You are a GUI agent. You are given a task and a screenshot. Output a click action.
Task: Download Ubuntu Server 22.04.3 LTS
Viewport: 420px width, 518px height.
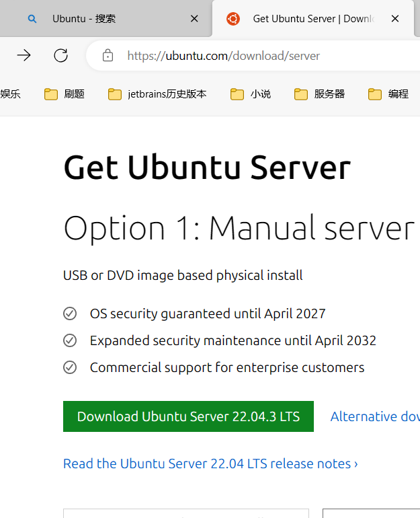click(x=188, y=416)
